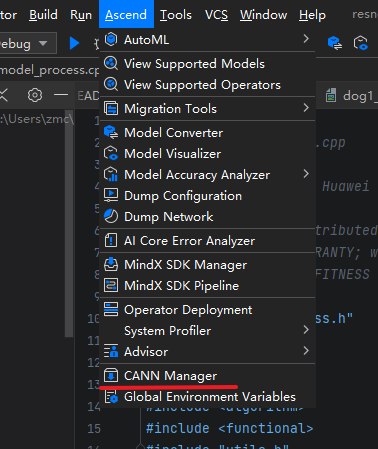Select Operator Deployment entry

tap(207, 310)
